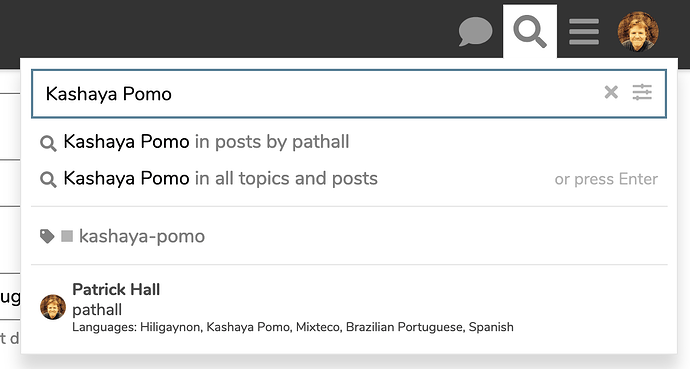Viewport: 690px width, 369px height.
Task: Select the pathall username text
Action: pyautogui.click(x=97, y=310)
